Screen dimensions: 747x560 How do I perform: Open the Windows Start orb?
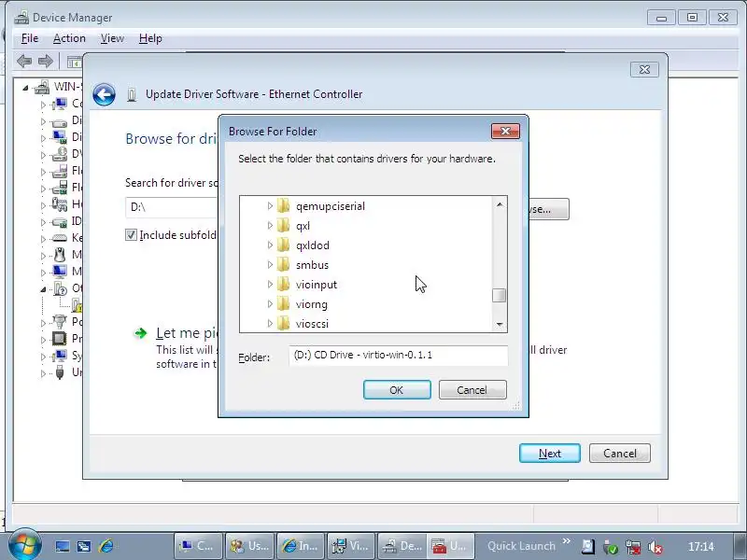[x=24, y=544]
